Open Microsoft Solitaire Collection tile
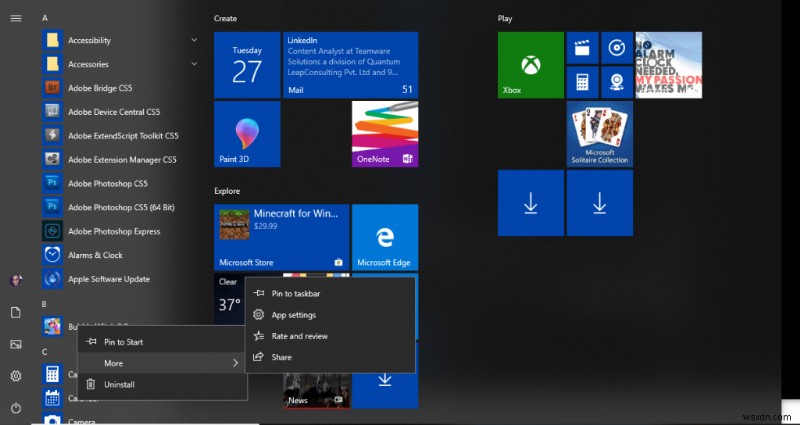 click(x=599, y=134)
